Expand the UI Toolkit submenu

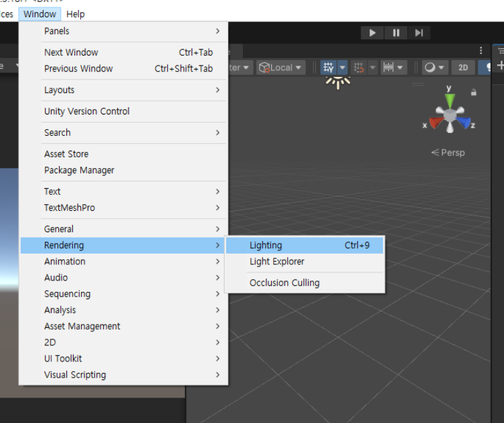click(x=124, y=358)
